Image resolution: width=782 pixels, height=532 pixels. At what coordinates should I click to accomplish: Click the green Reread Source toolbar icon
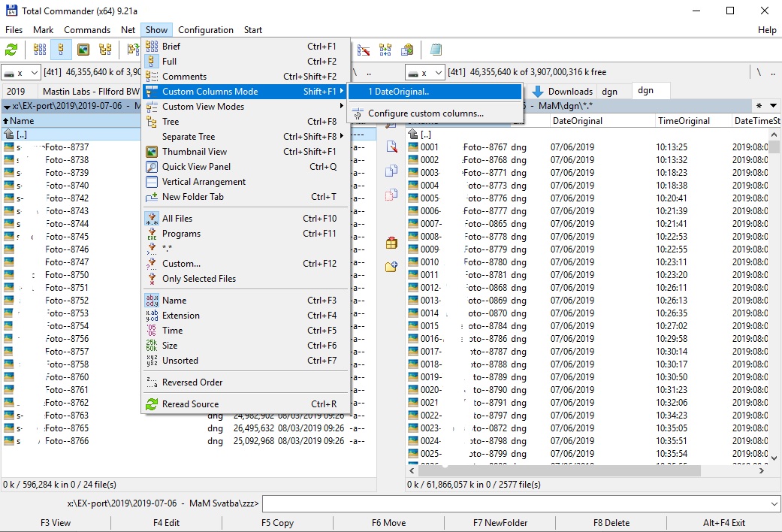11,50
